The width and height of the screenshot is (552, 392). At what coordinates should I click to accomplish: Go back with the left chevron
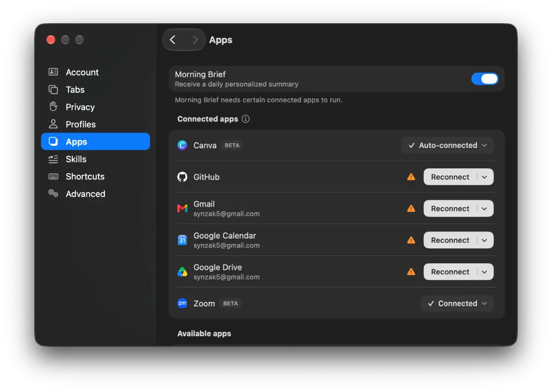point(172,40)
